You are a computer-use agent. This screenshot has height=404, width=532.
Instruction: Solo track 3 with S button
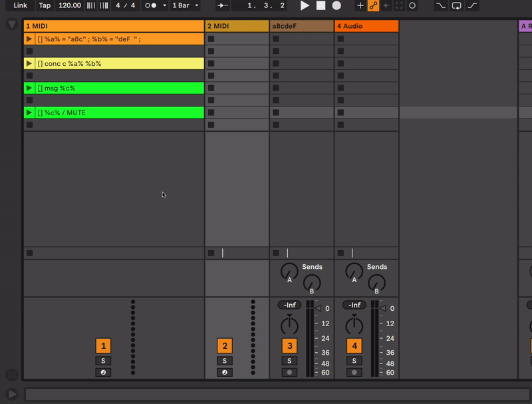point(289,361)
